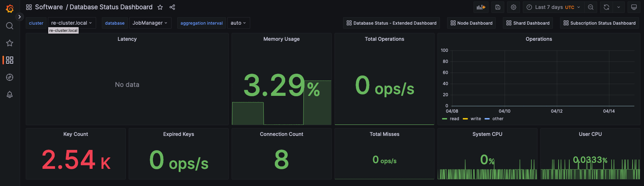The image size is (644, 186).
Task: Star this dashboard as favorite
Action: click(160, 7)
